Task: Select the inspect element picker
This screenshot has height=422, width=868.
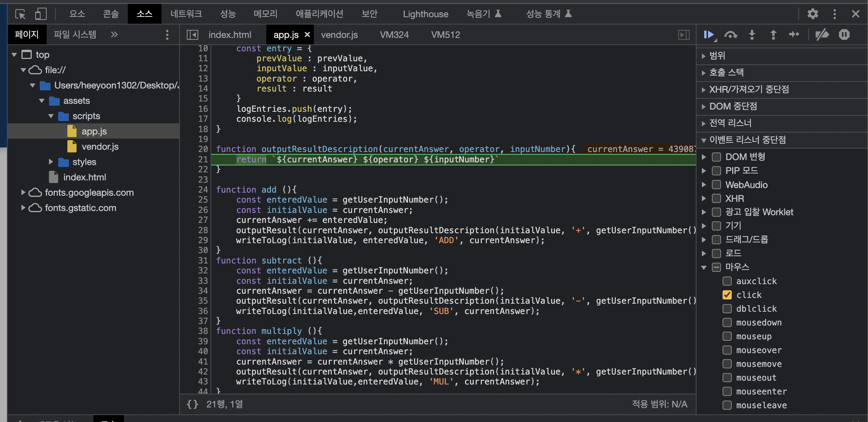Action: [x=20, y=14]
